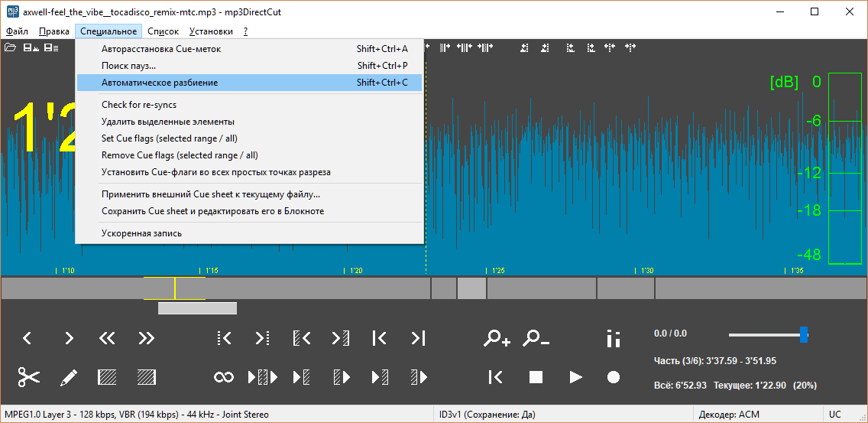Click the play-up-to-selection-start icon after the double-triangle icon

[302, 378]
